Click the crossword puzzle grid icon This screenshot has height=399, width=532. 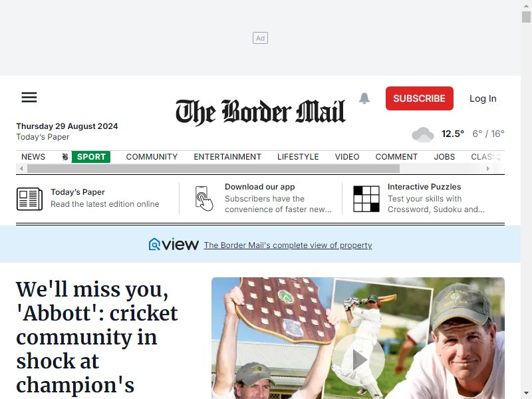[x=366, y=199]
